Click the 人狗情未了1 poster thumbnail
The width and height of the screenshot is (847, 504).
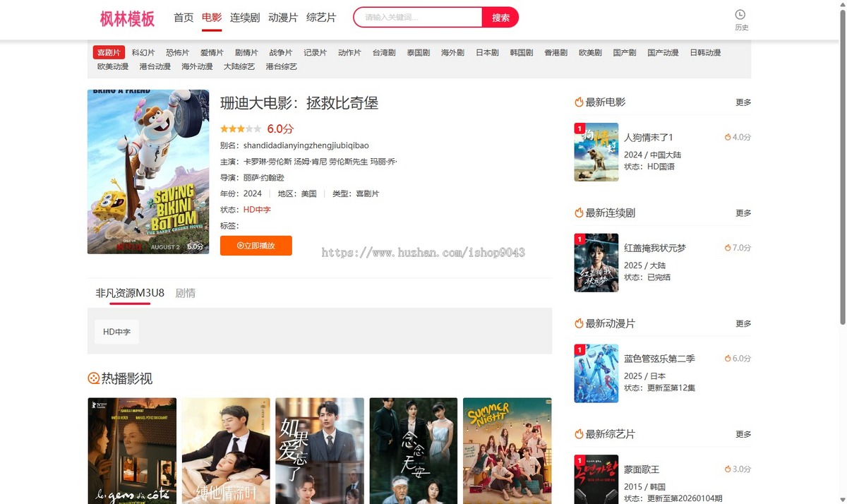(596, 152)
